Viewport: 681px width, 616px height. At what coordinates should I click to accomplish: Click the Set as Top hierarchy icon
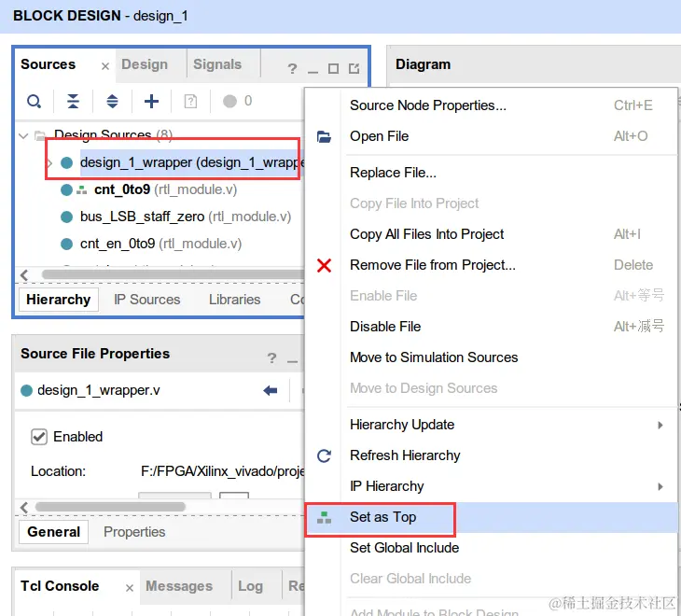[324, 517]
